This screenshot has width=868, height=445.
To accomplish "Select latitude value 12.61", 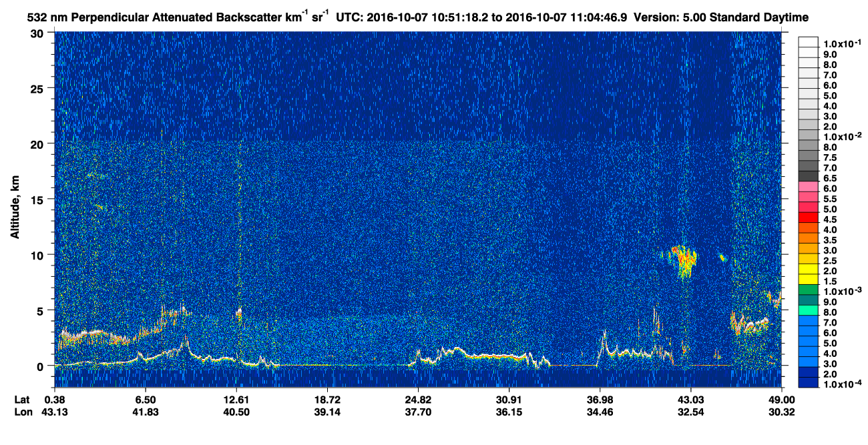I will point(236,399).
